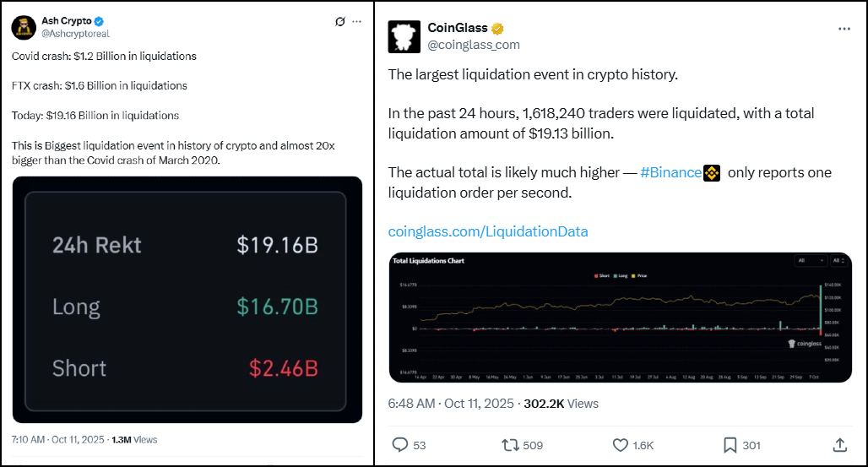Click the @Ashcryptoreal handle
868x467 pixels.
coord(75,34)
